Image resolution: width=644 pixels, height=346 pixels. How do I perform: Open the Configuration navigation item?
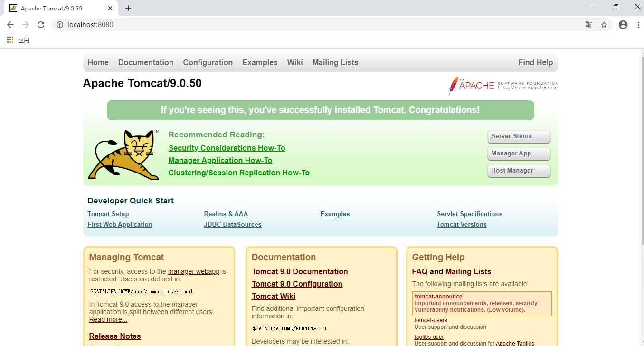click(x=208, y=62)
